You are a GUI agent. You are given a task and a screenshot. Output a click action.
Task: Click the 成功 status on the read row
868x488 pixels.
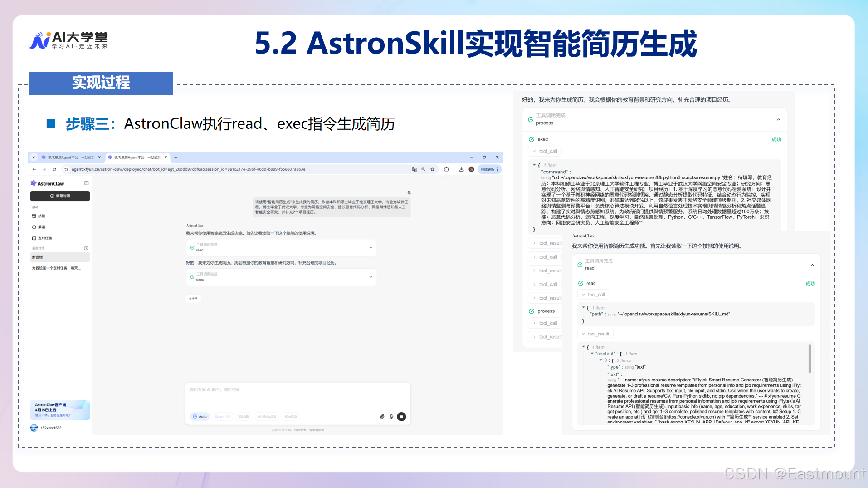(x=810, y=284)
